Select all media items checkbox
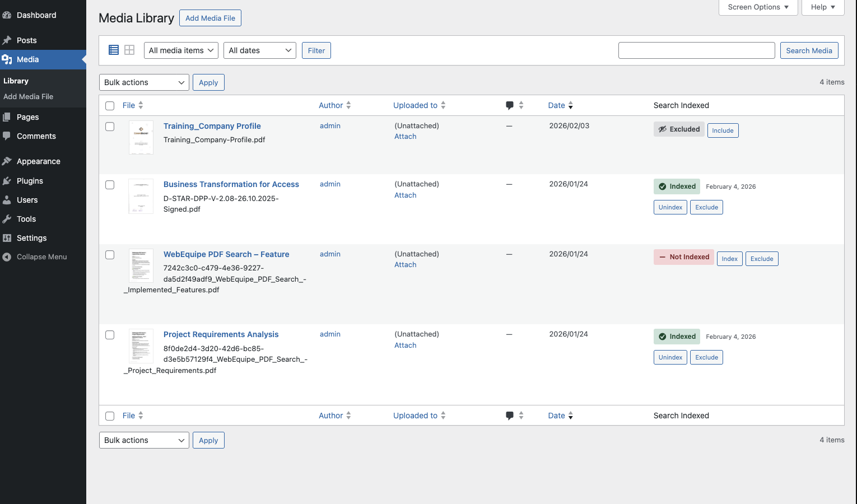 pos(110,105)
